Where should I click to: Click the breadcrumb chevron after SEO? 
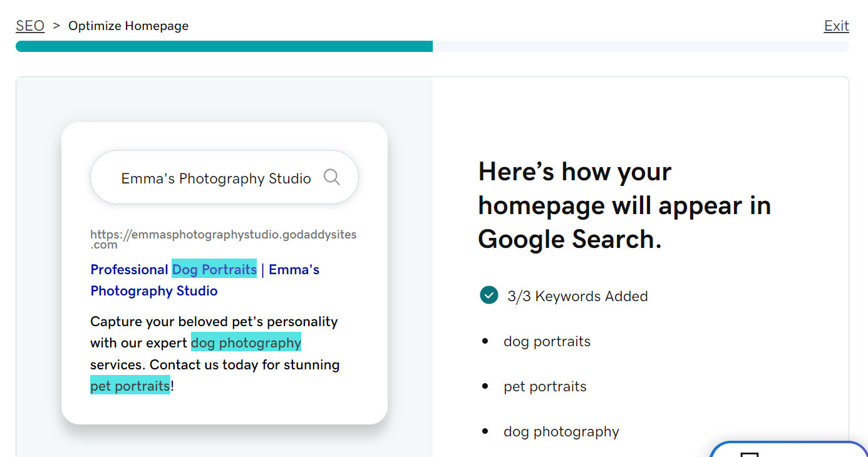(56, 26)
